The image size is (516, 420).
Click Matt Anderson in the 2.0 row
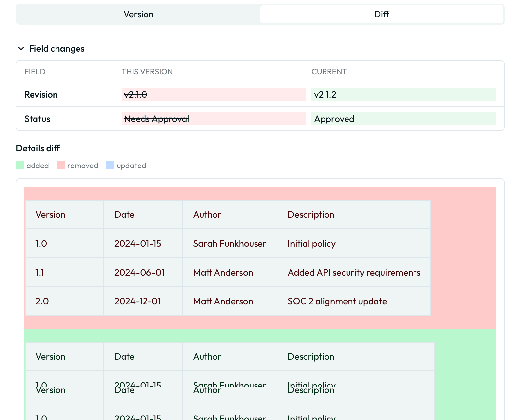[x=223, y=301]
